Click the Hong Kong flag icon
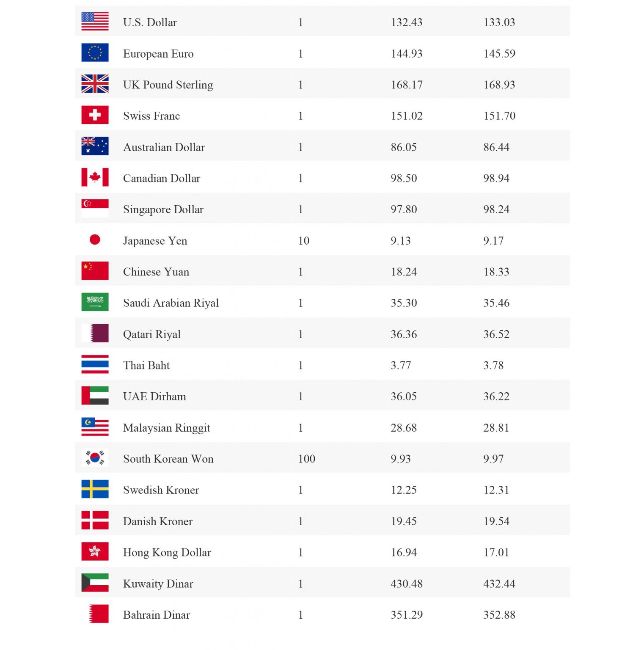 (x=95, y=551)
